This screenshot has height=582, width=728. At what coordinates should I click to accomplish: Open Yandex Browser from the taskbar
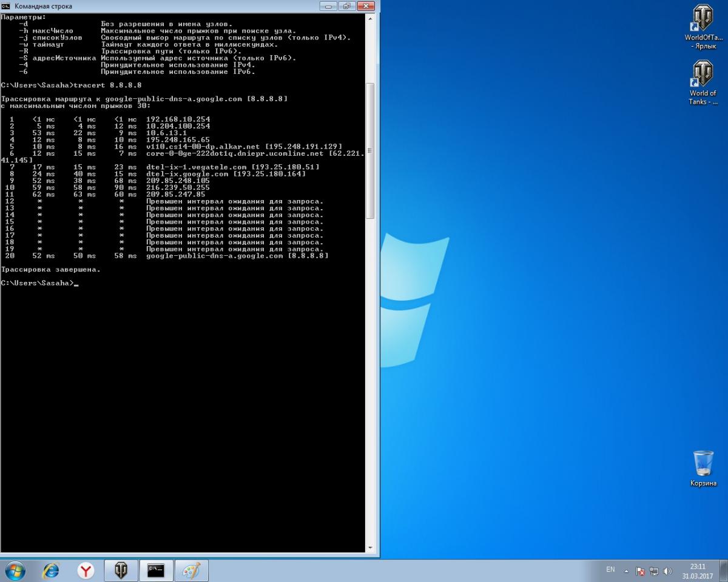pyautogui.click(x=86, y=570)
